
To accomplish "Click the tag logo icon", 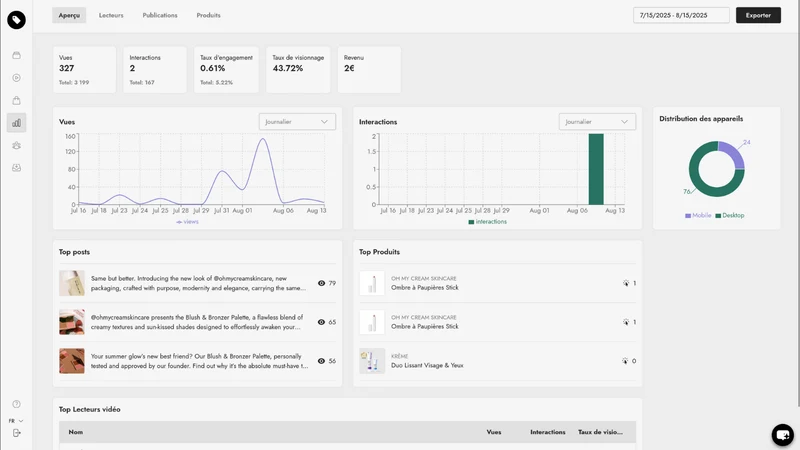I will 16,20.
